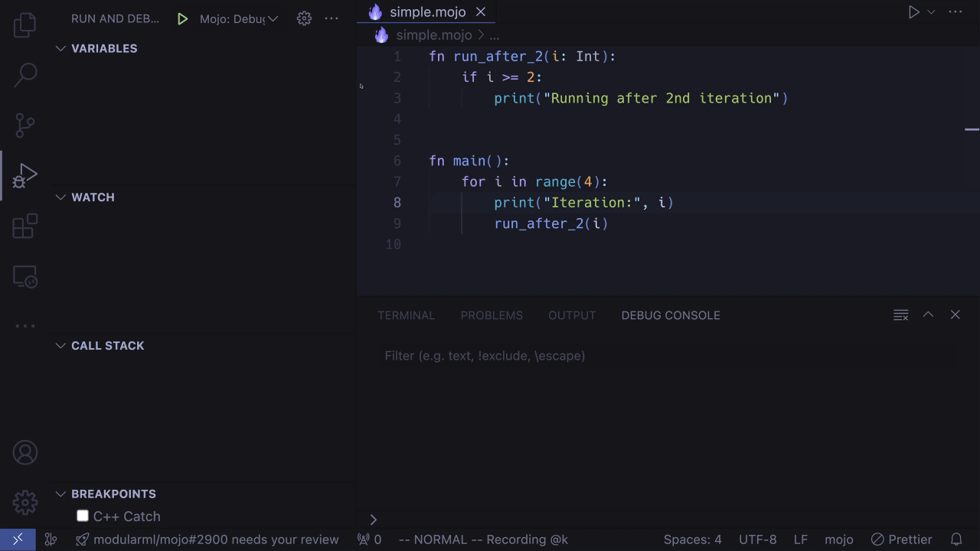Click the breadcrumb ellipsis after simple.mojo
This screenshot has height=551, width=980.
[x=494, y=35]
